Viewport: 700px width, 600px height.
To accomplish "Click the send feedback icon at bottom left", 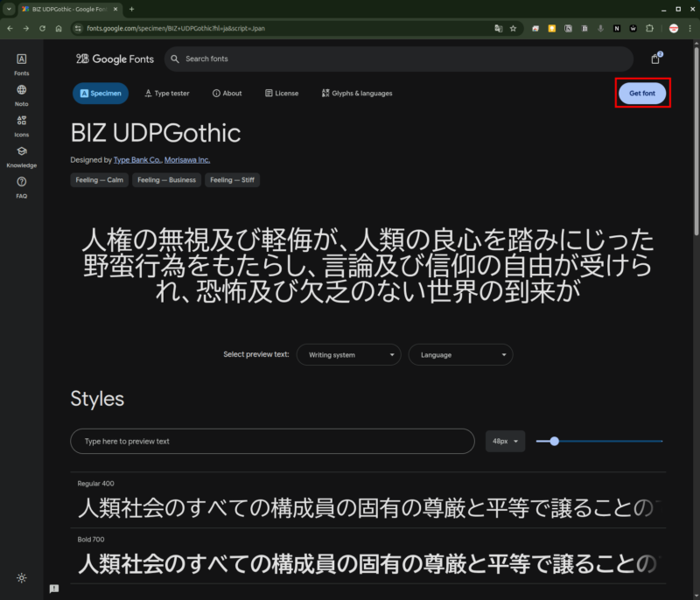I will click(x=54, y=589).
